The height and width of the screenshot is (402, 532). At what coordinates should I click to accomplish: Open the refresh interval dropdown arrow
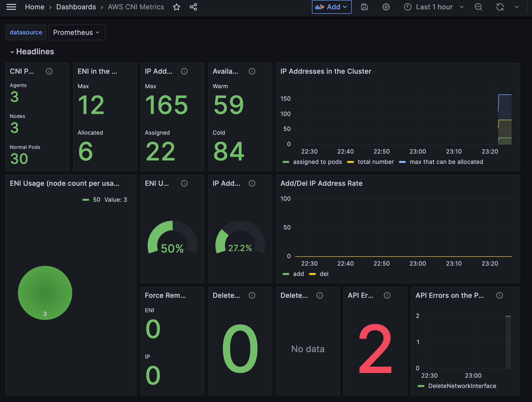517,7
